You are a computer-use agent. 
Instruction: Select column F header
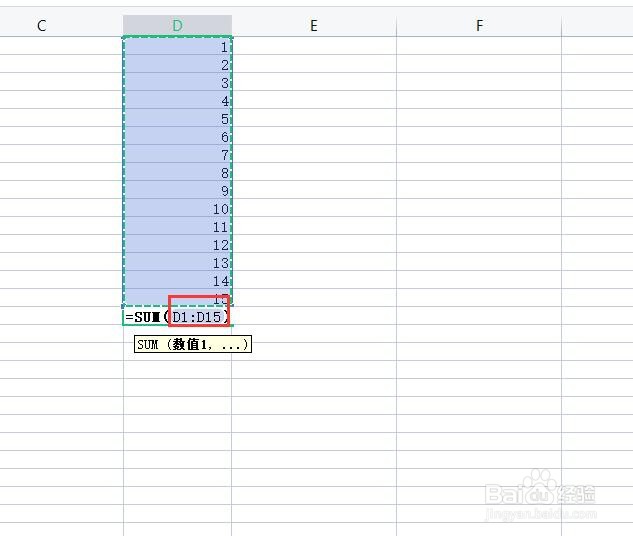(x=479, y=26)
